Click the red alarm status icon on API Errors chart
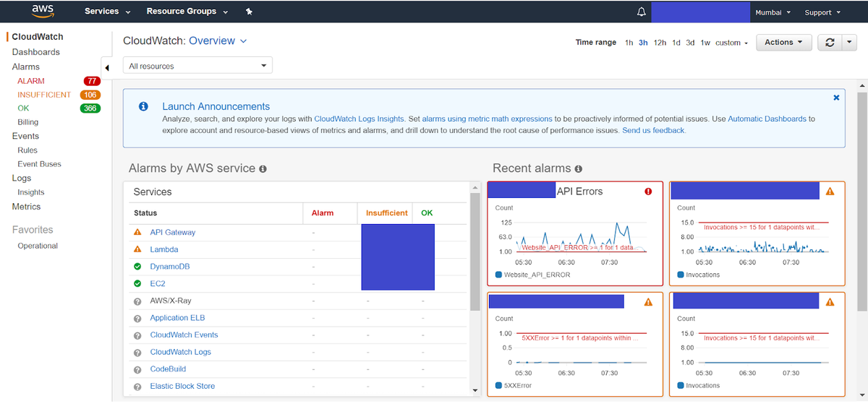868x404 pixels. tap(648, 192)
